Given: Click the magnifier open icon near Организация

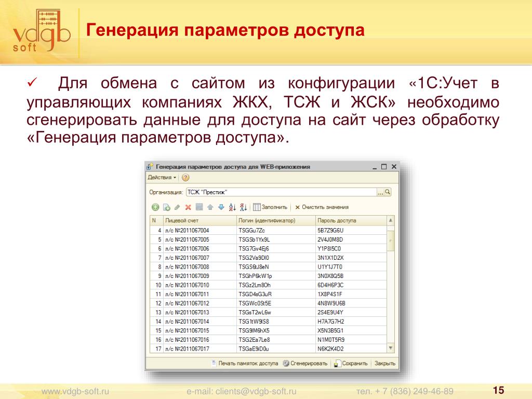Looking at the screenshot, I should (388, 192).
